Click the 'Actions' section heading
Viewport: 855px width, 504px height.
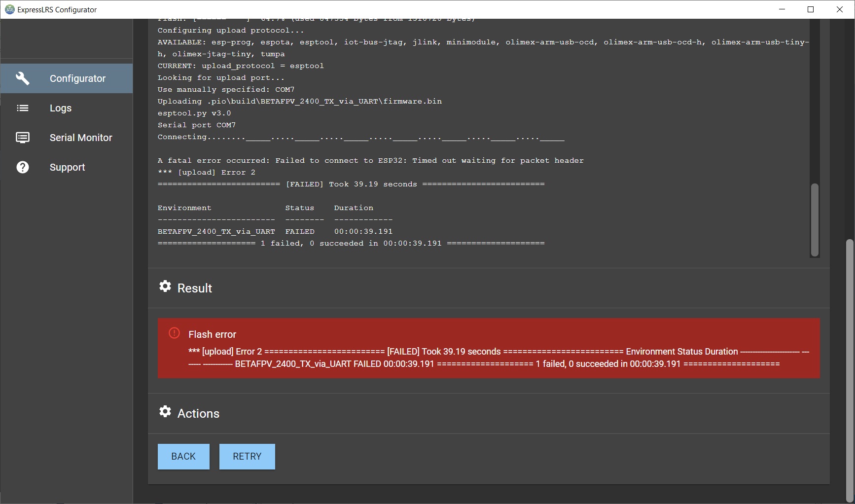coord(198,413)
